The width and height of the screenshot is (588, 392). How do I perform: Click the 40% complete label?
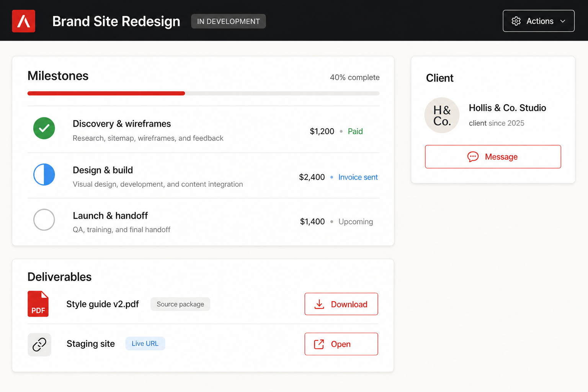point(355,77)
